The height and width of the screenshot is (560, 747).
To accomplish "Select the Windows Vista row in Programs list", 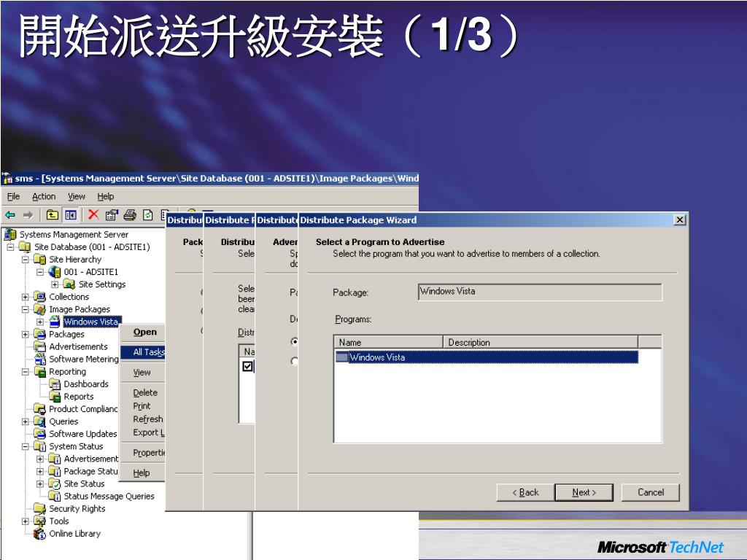I will [487, 357].
